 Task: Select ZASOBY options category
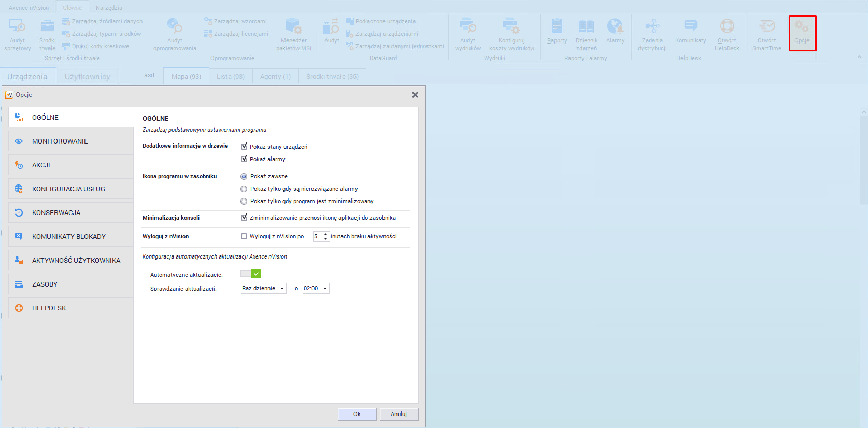point(71,284)
